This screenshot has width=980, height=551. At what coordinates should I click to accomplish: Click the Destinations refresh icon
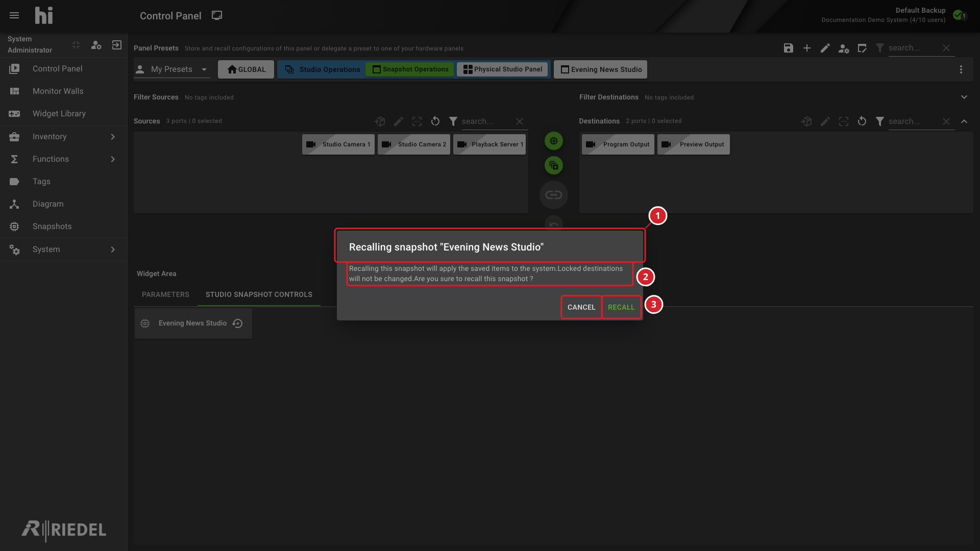click(x=862, y=121)
